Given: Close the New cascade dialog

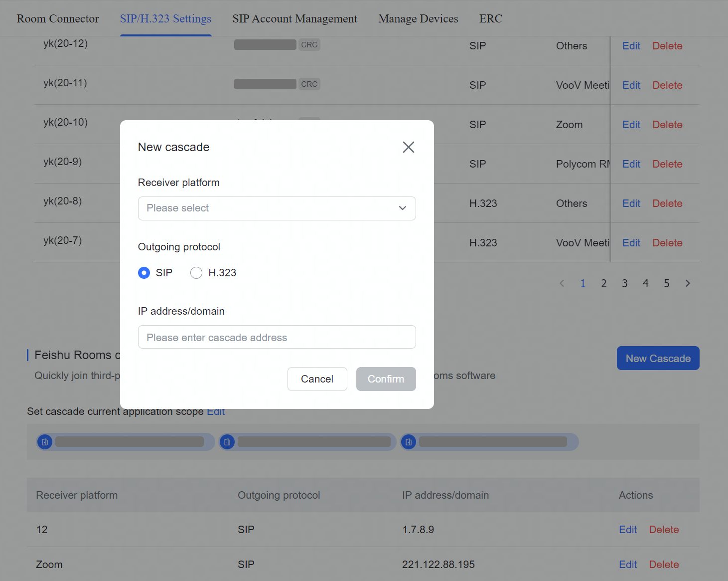Looking at the screenshot, I should tap(409, 147).
